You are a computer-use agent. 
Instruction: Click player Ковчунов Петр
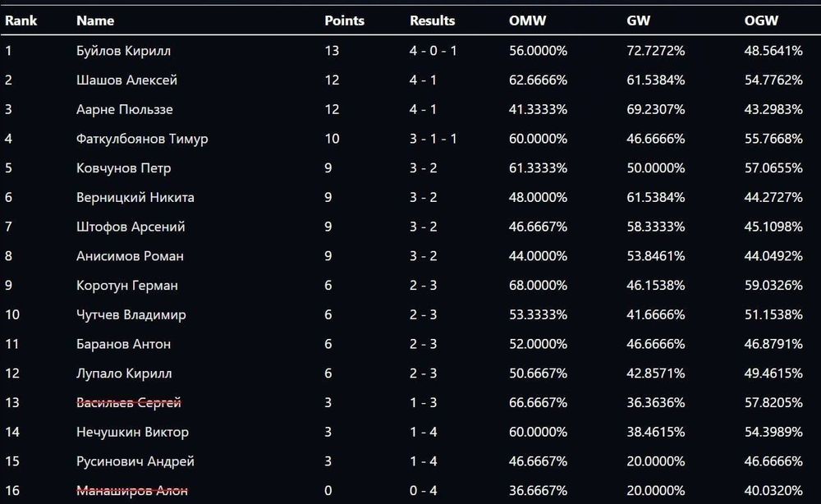(x=123, y=168)
